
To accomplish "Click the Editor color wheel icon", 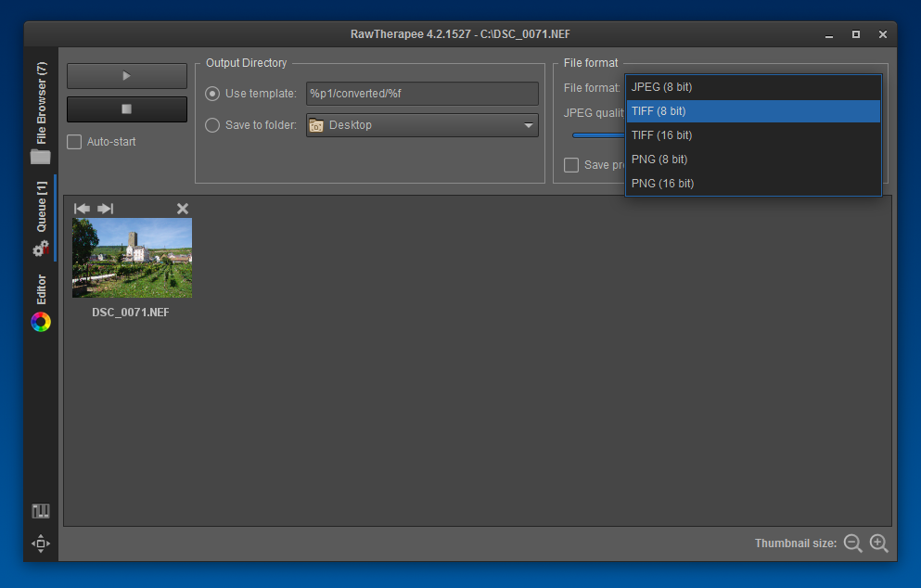I will click(x=41, y=322).
